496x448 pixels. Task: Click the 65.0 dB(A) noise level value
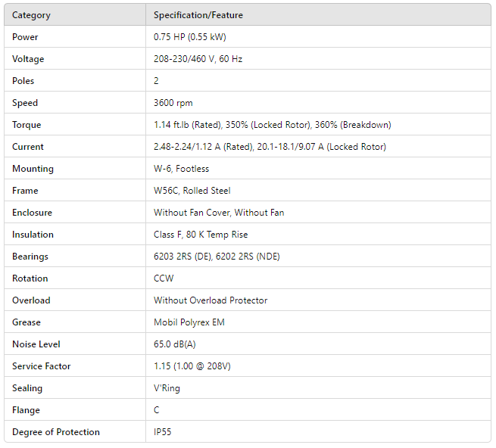click(x=176, y=344)
